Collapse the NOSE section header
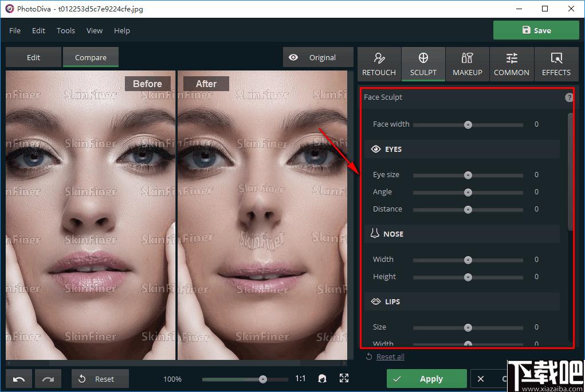Image resolution: width=585 pixels, height=392 pixels. click(462, 234)
